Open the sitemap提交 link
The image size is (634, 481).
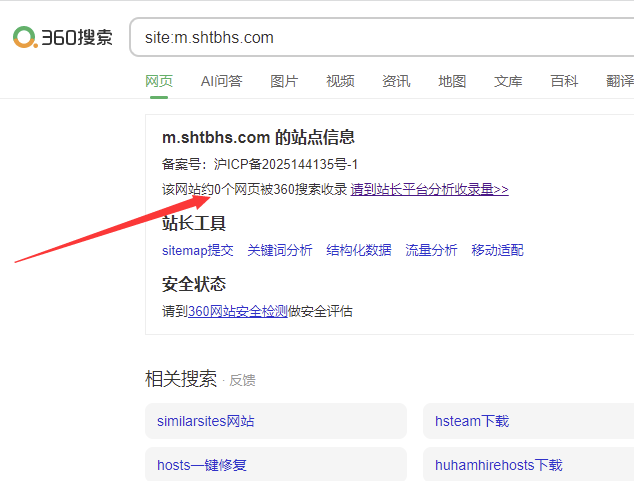pyautogui.click(x=198, y=250)
